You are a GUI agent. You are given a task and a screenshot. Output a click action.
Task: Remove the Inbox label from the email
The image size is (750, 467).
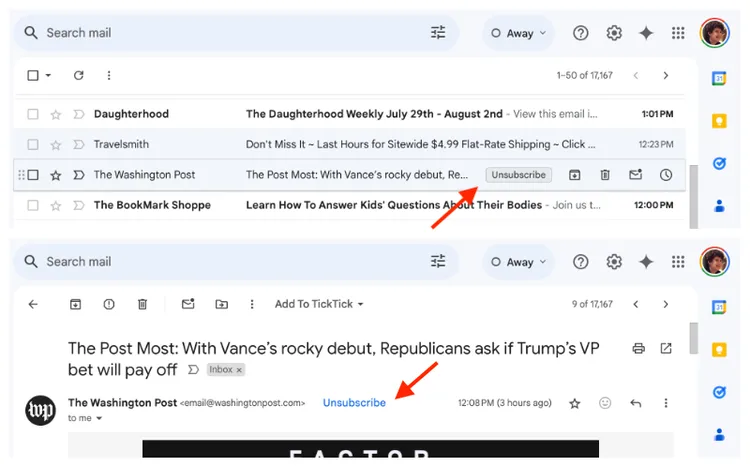tap(239, 370)
